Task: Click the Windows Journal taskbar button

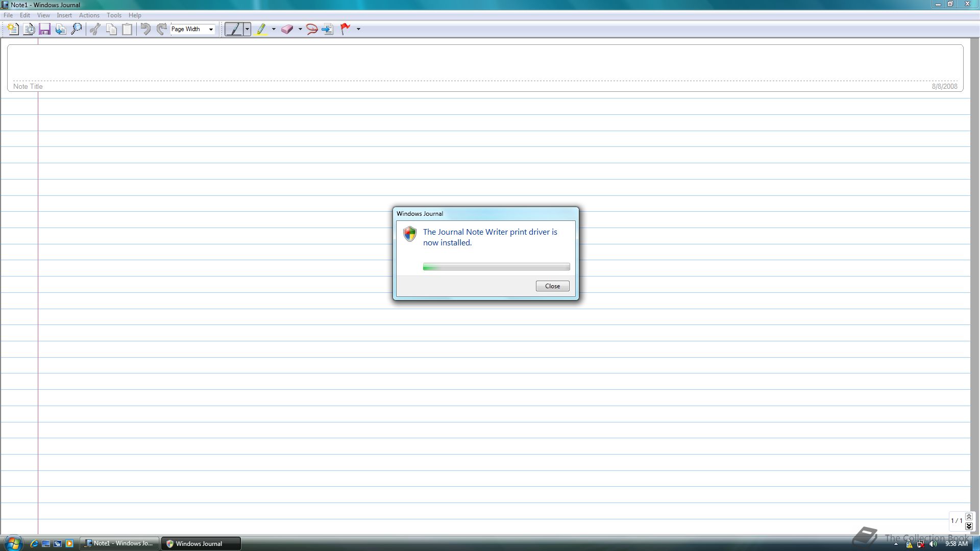Action: coord(200,543)
